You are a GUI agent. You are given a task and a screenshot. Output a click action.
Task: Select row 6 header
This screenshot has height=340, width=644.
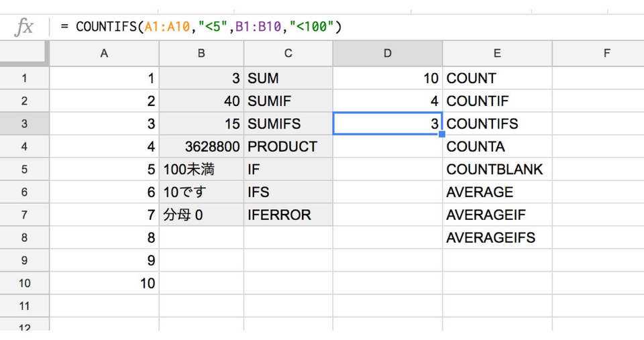(25, 192)
